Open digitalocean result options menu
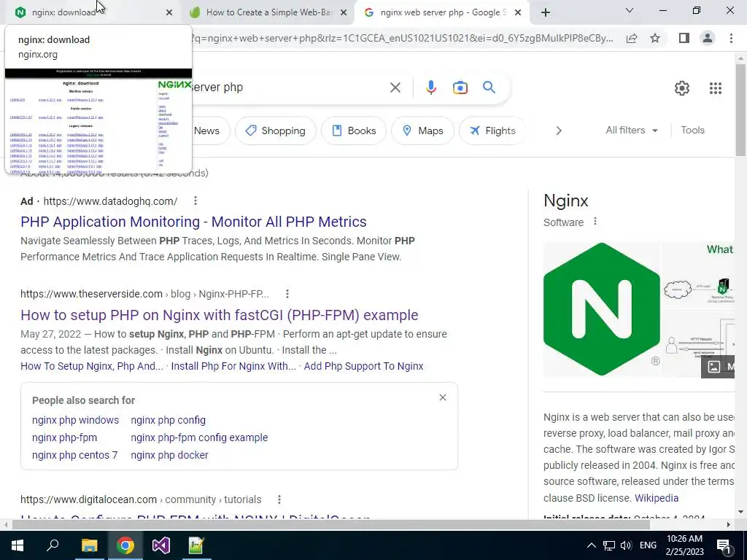 point(279,499)
